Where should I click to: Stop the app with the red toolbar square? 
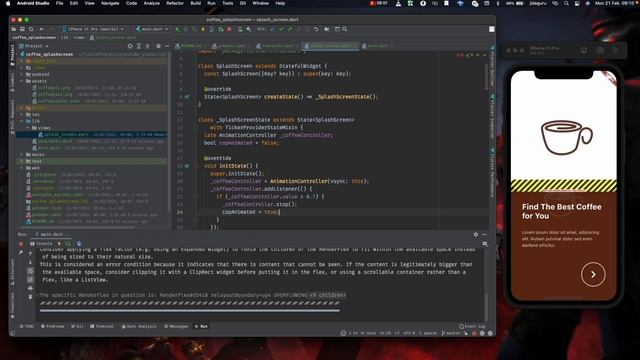(x=229, y=29)
